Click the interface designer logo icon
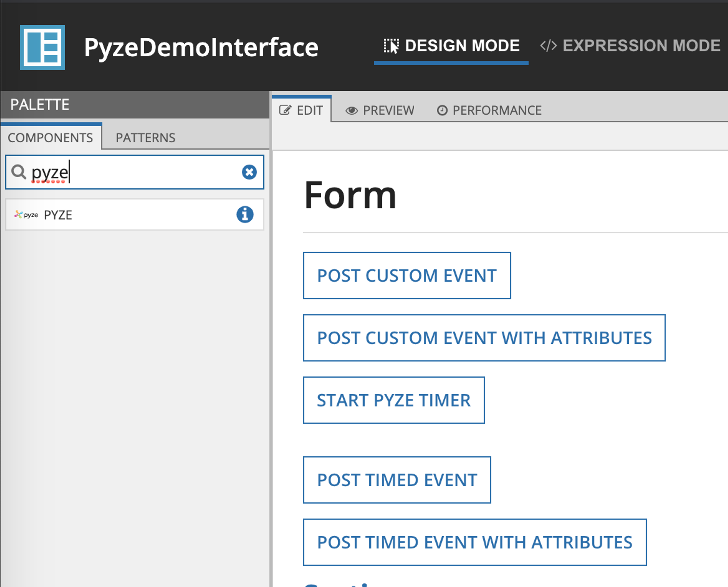This screenshot has width=728, height=587. [42, 47]
